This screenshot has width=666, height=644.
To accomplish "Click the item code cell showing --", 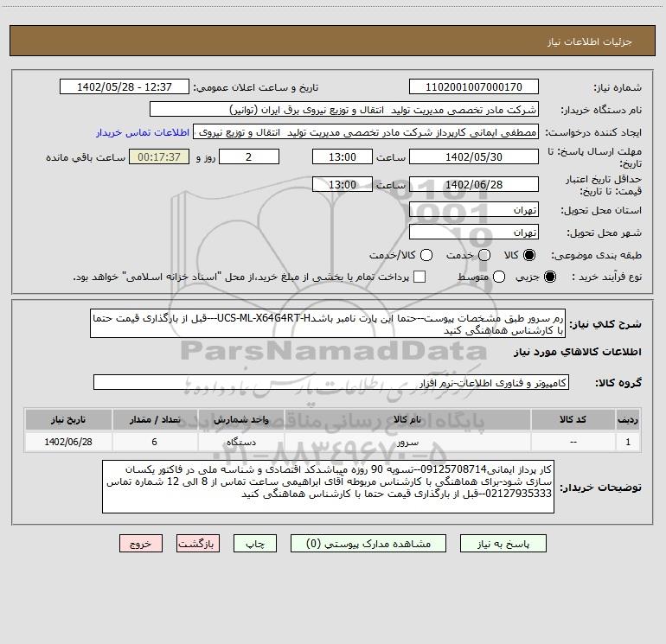I will point(573,442).
